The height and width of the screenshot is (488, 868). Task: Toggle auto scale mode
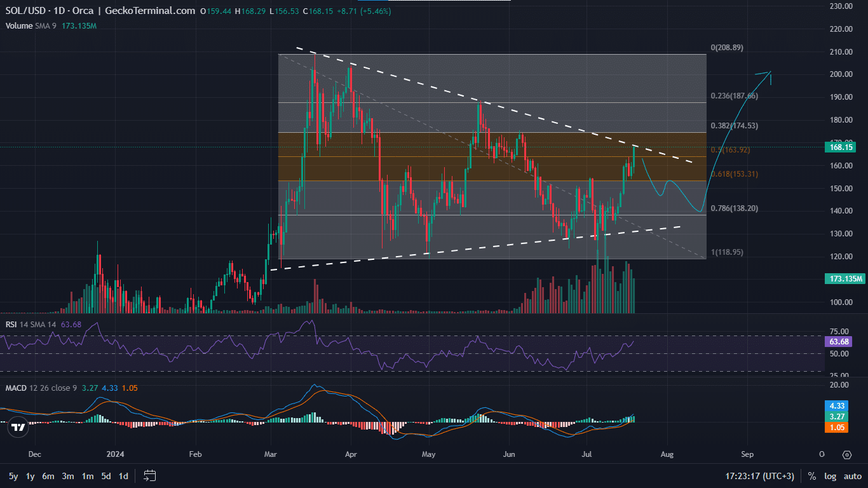[x=853, y=476]
